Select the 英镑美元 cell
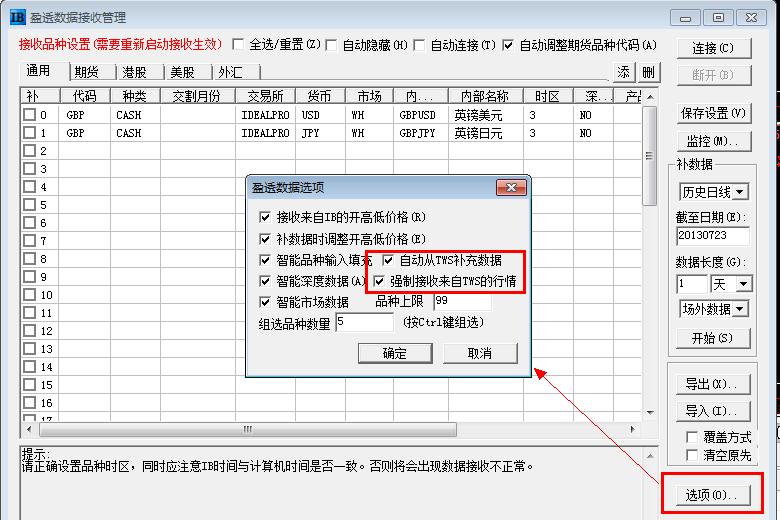The image size is (780, 520). point(486,115)
